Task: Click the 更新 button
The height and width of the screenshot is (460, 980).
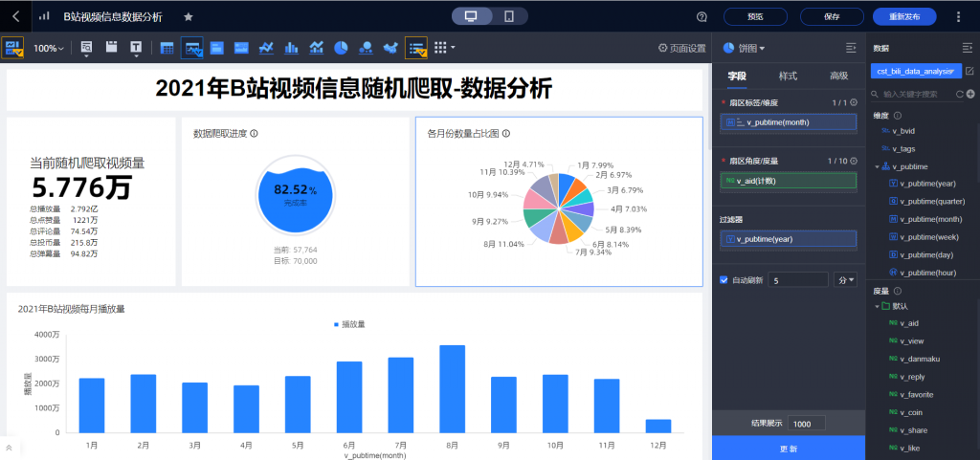Action: coord(789,449)
